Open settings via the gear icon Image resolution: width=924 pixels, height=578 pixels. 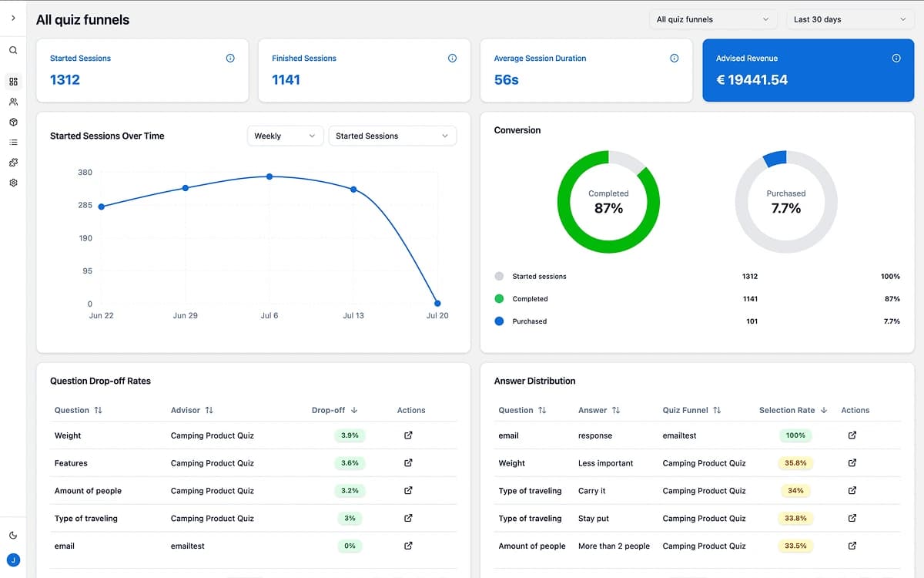coord(13,183)
